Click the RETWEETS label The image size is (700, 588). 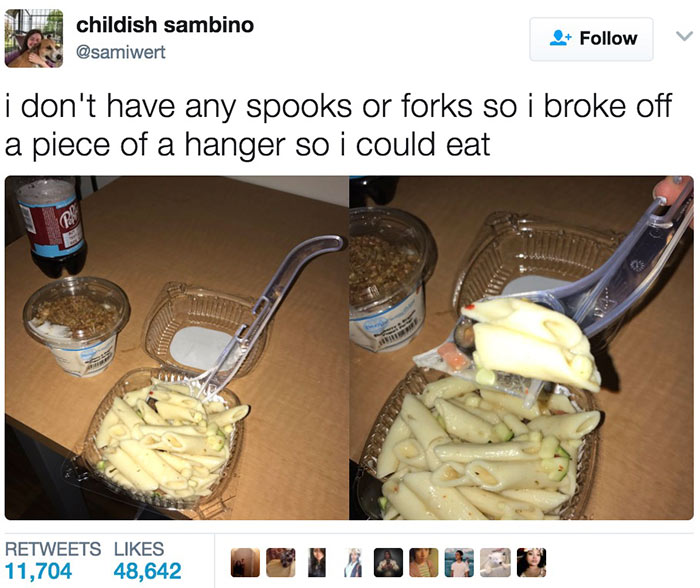pos(53,549)
